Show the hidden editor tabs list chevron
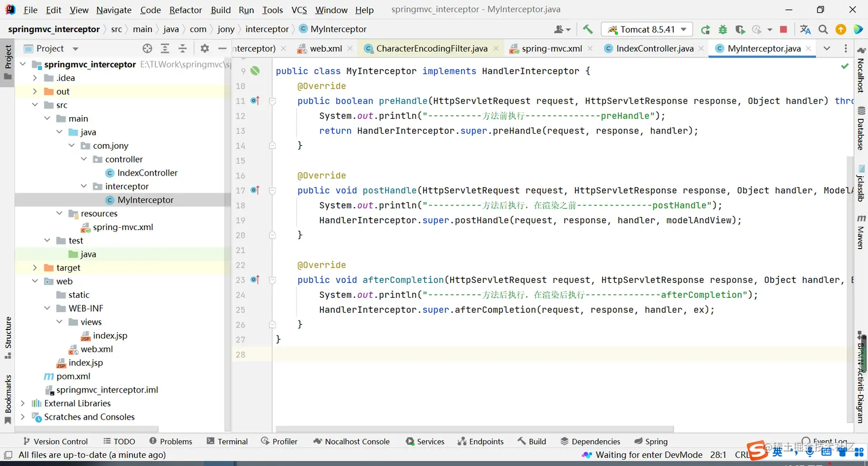 pos(827,49)
